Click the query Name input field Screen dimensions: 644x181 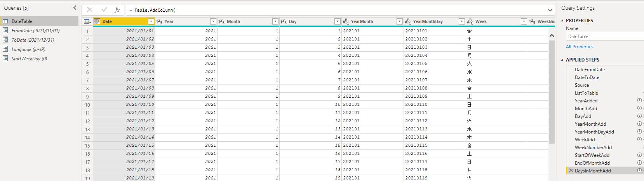[x=605, y=36]
